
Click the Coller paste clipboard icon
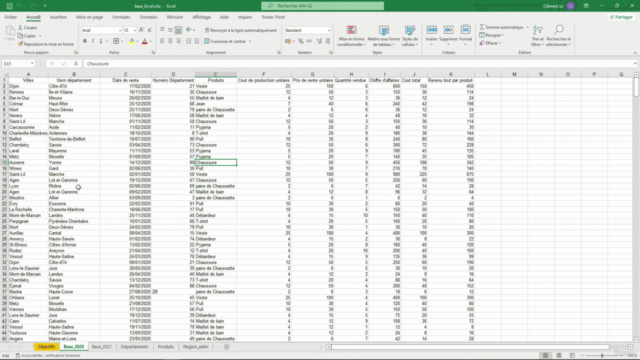(x=9, y=31)
